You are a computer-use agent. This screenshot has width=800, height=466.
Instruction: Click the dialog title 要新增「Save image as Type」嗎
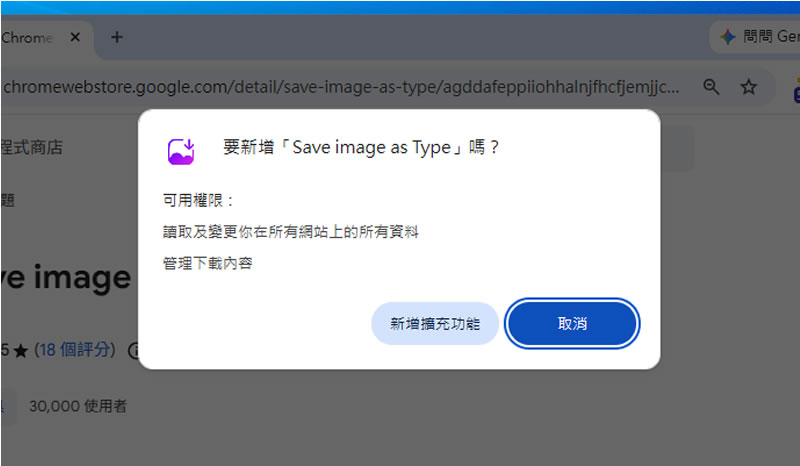click(361, 148)
